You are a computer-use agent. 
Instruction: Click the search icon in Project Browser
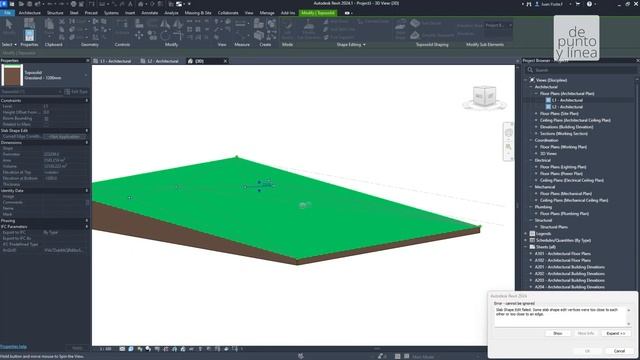(530, 70)
